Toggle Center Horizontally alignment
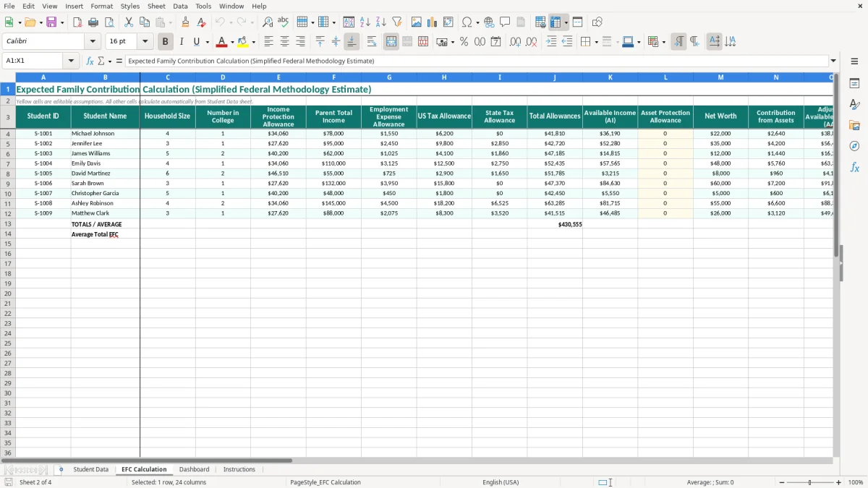 [x=284, y=42]
